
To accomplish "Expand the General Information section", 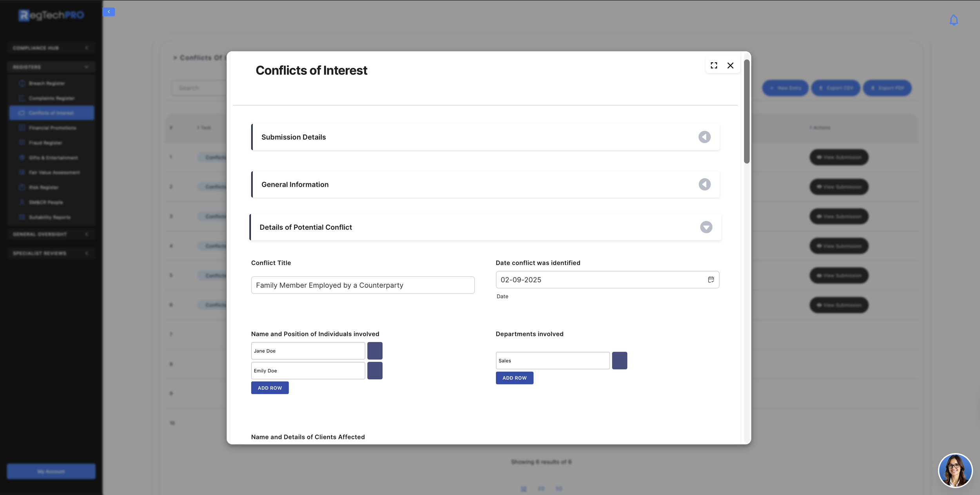I will (704, 184).
